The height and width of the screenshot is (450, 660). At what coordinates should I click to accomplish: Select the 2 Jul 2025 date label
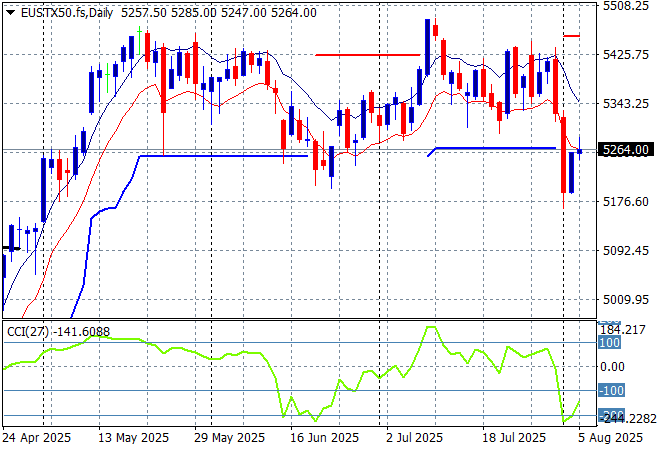point(415,438)
